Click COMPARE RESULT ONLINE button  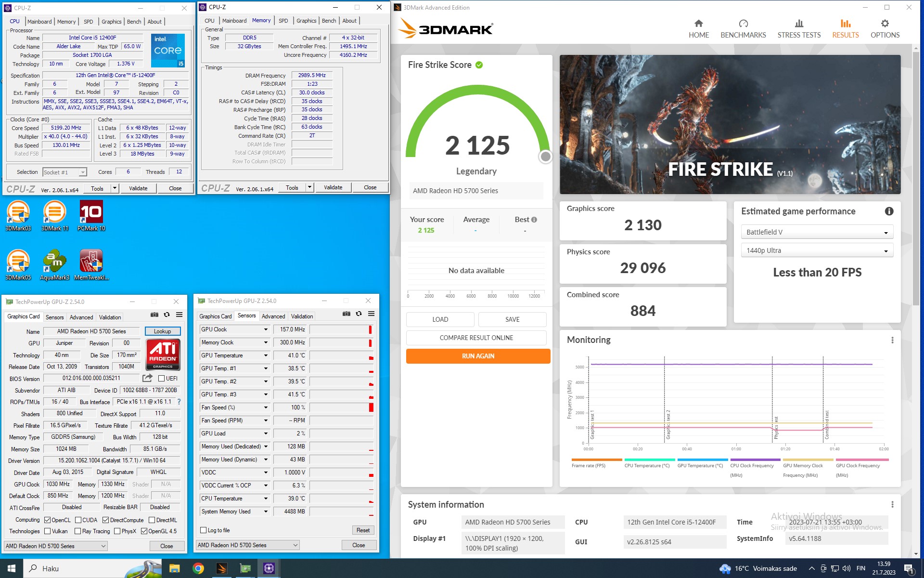tap(476, 338)
